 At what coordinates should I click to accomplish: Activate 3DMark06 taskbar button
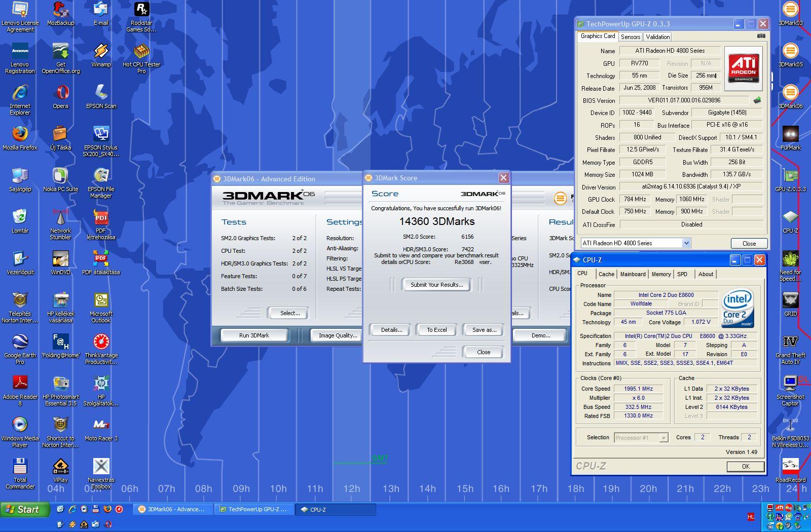172,509
